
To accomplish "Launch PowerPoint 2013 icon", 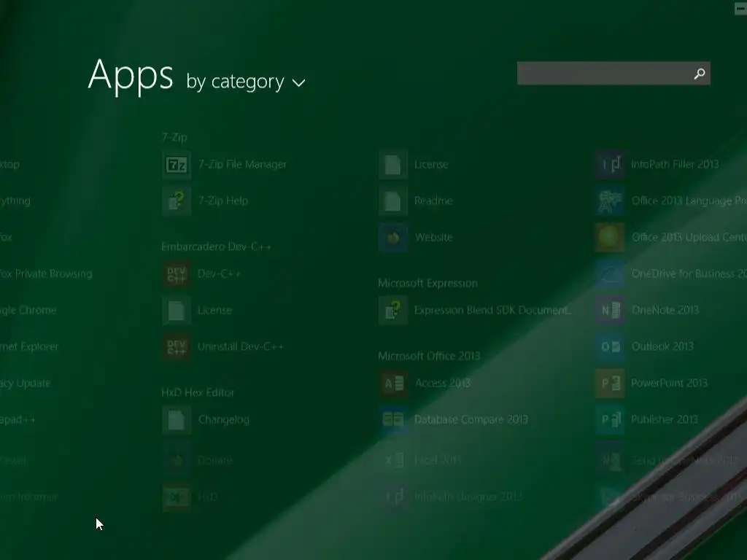I will click(x=610, y=384).
